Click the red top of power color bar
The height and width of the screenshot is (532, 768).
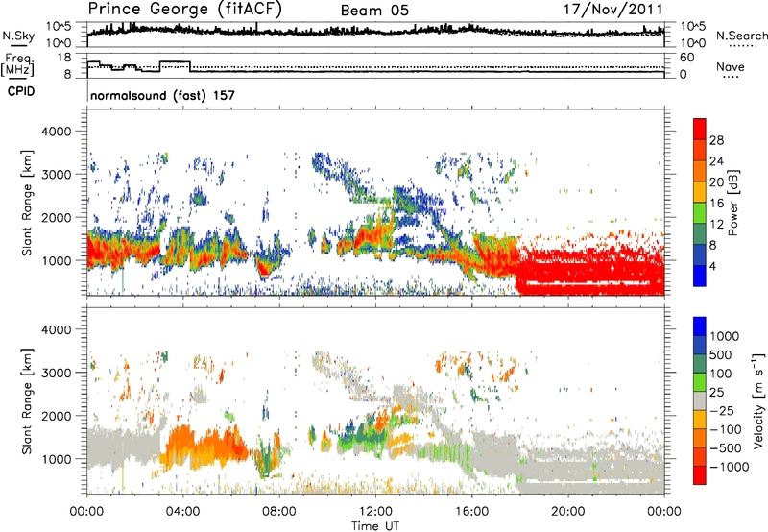(700, 129)
